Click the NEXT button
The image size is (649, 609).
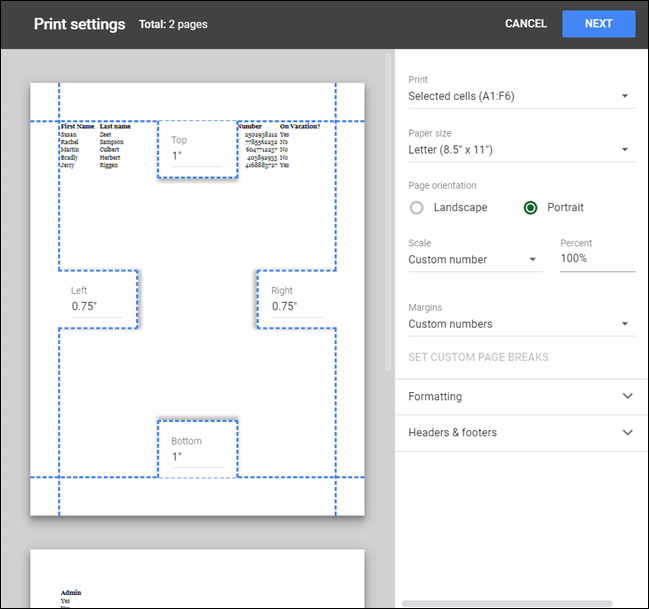598,24
